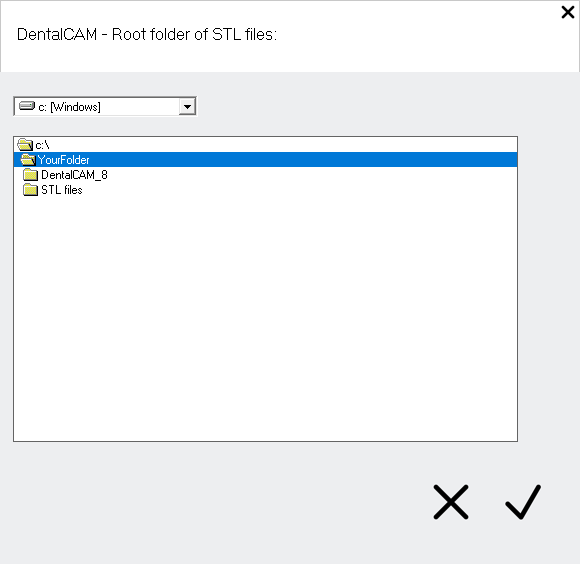Open the c: [Windows] drive combo box

[x=105, y=107]
